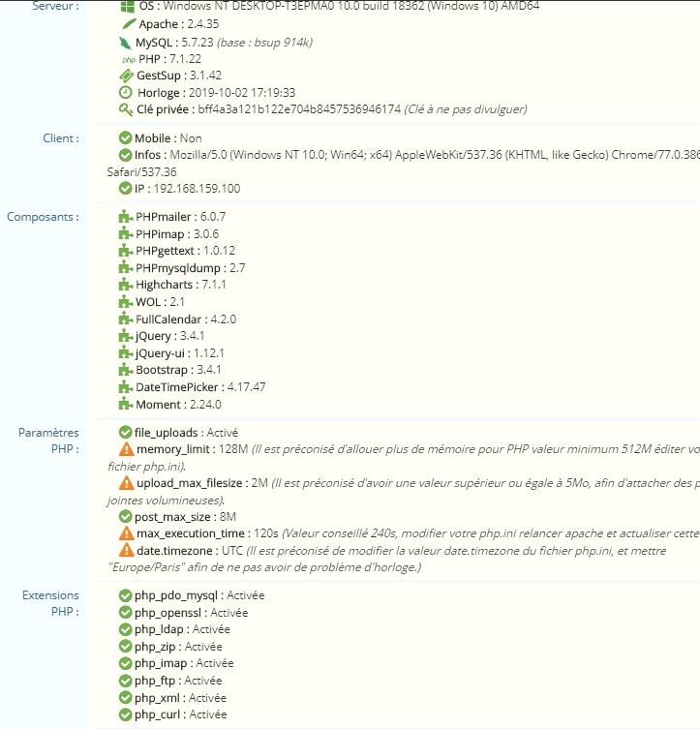Click the 'Composants :' section label

(x=43, y=217)
